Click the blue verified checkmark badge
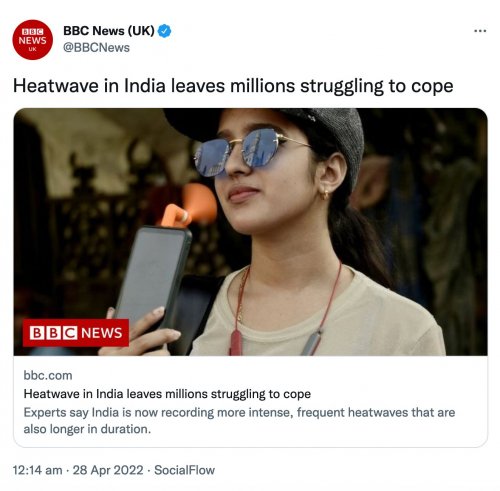The image size is (500, 491). pyautogui.click(x=164, y=31)
